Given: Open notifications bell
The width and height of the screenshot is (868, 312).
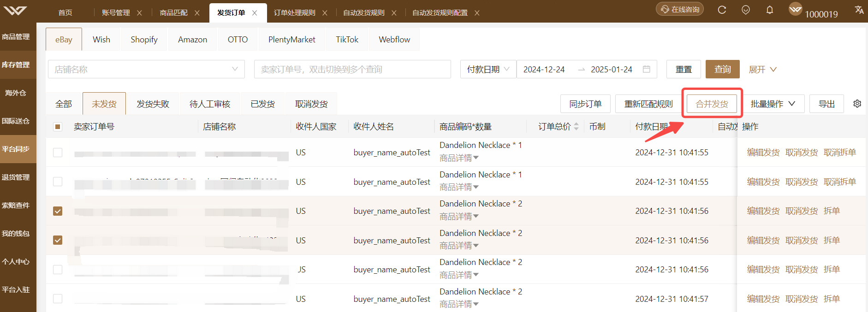Looking at the screenshot, I should click(x=770, y=10).
